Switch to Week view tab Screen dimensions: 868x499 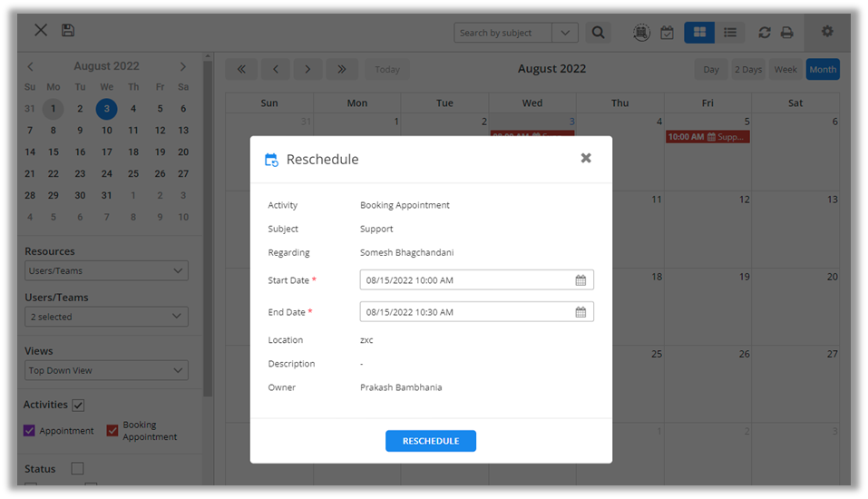coord(785,70)
